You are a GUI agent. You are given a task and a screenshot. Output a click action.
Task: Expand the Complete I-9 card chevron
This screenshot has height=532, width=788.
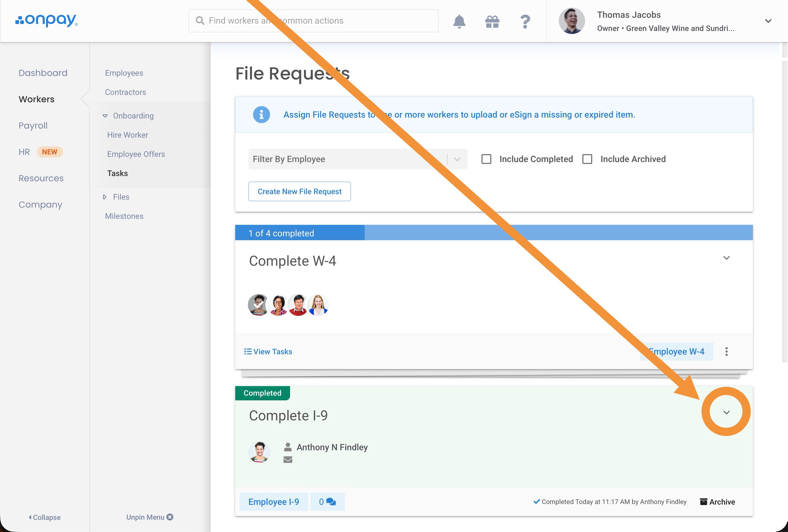(x=726, y=412)
